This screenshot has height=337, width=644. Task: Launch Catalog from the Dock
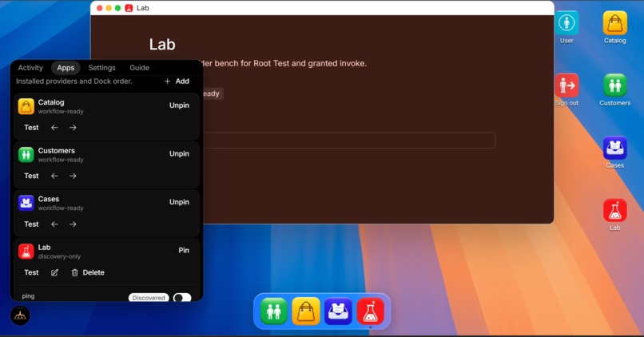coord(306,311)
